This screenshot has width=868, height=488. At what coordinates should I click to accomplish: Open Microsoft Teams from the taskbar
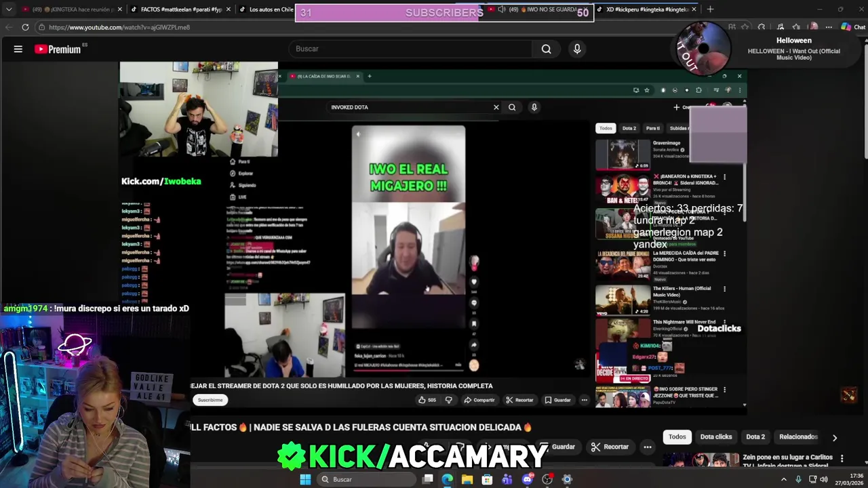coord(507,479)
